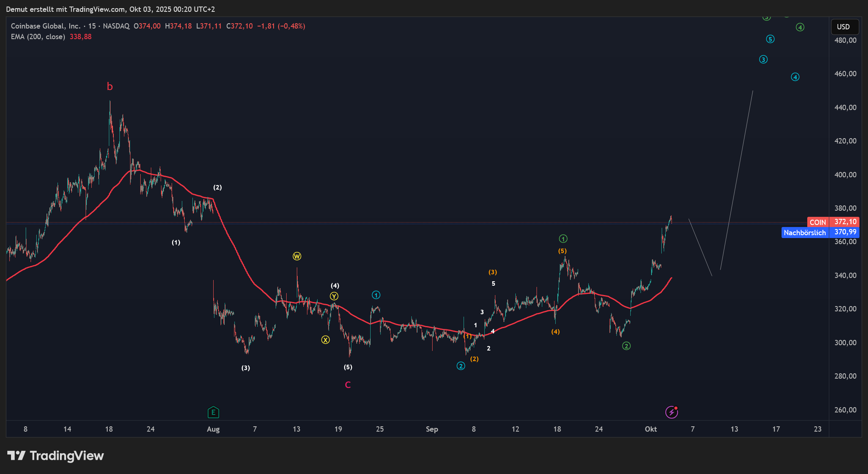This screenshot has height=474, width=868.
Task: Select the pink 'C' wave label
Action: [348, 385]
